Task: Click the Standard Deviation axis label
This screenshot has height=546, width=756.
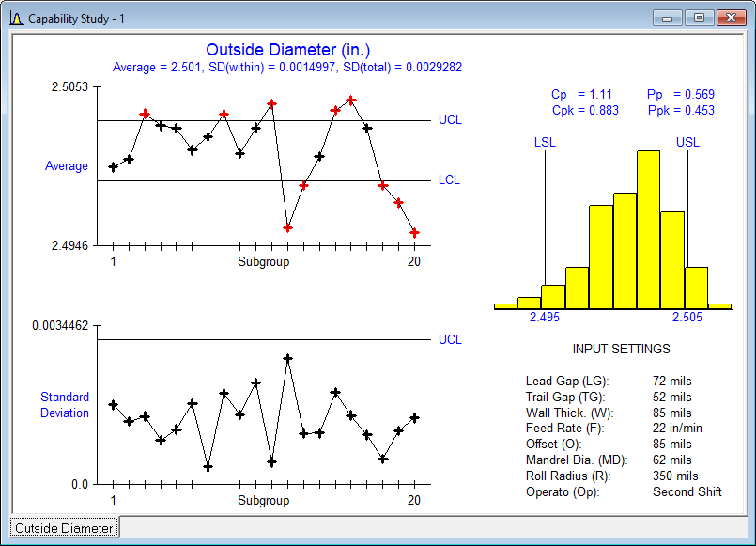Action: (65, 405)
